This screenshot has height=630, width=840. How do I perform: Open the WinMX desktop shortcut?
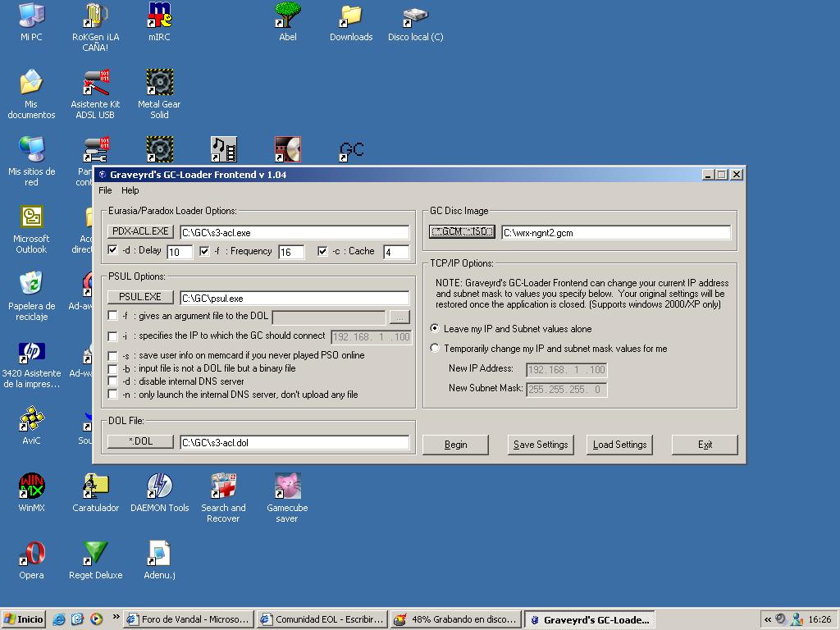[x=31, y=486]
